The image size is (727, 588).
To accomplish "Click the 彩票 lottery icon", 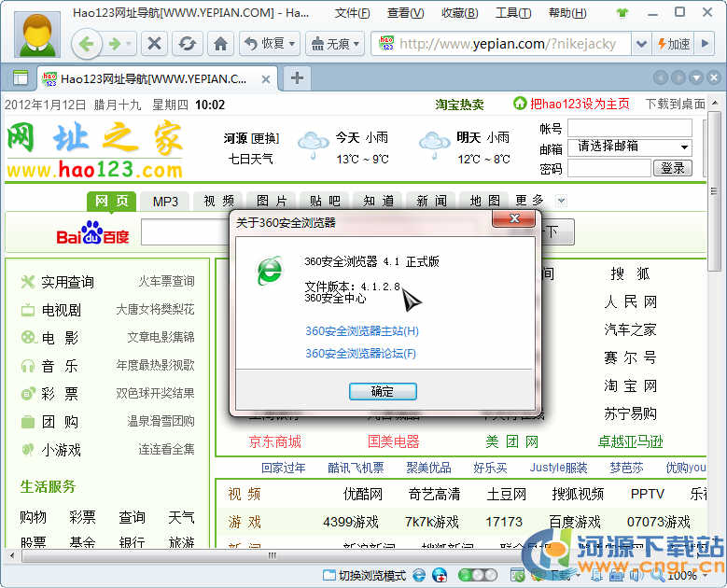I will point(28,394).
